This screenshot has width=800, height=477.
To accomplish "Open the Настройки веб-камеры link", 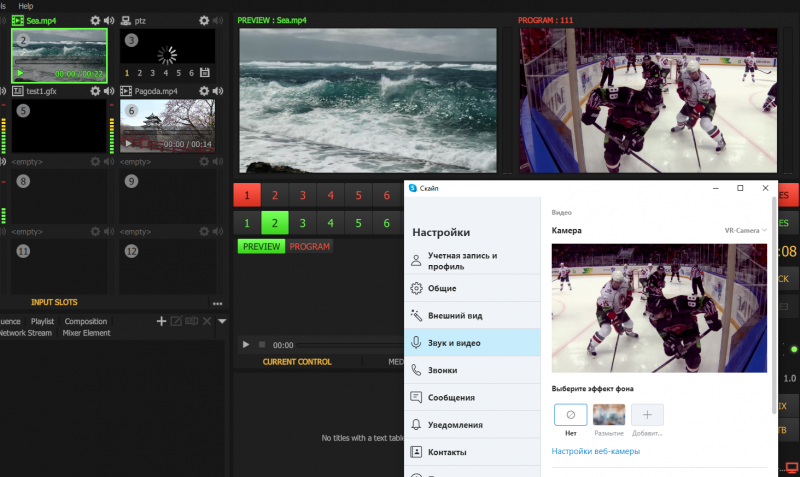I will pyautogui.click(x=596, y=451).
